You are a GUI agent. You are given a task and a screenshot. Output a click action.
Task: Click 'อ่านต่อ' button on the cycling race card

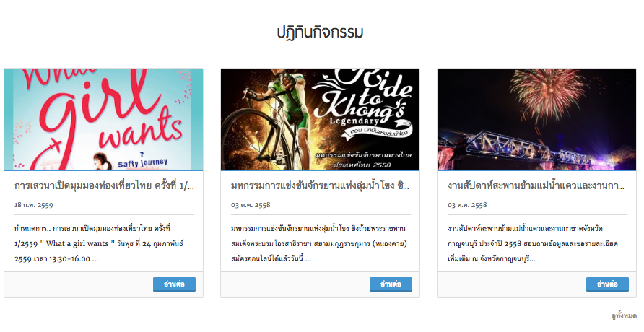pyautogui.click(x=391, y=284)
